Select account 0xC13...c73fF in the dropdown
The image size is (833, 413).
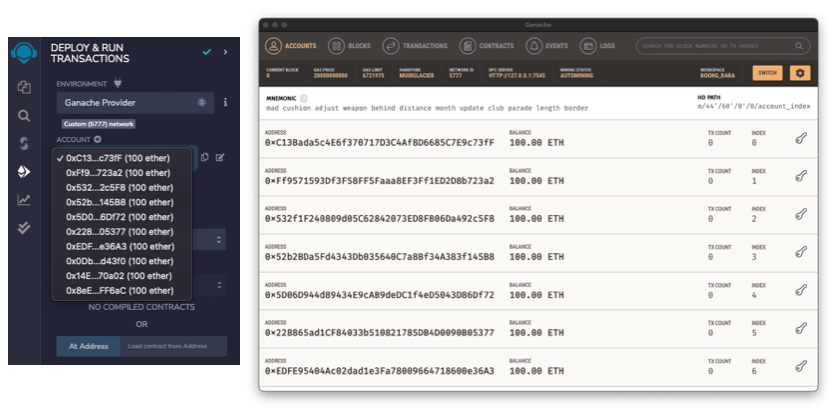click(122, 158)
